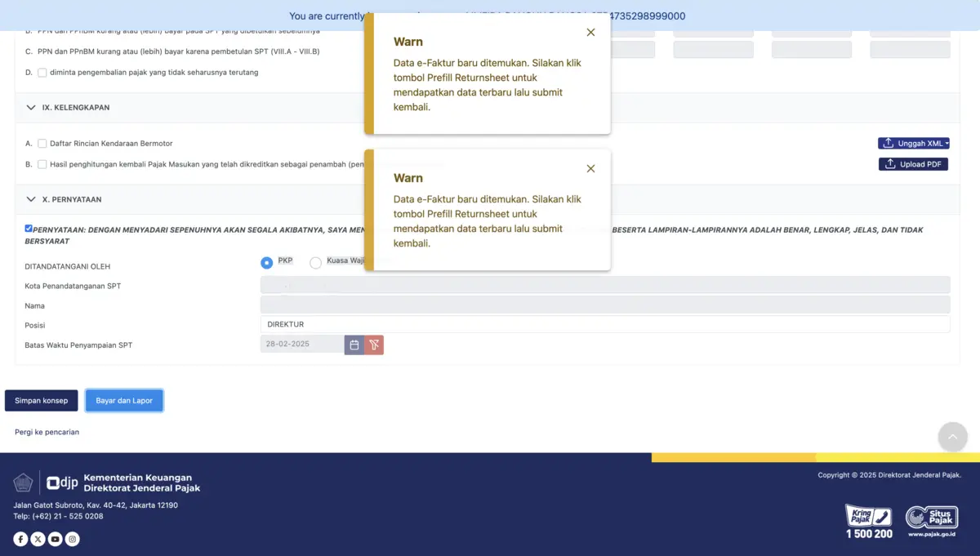980x556 pixels.
Task: Click the red clear-date icon next to calendar
Action: pyautogui.click(x=374, y=344)
